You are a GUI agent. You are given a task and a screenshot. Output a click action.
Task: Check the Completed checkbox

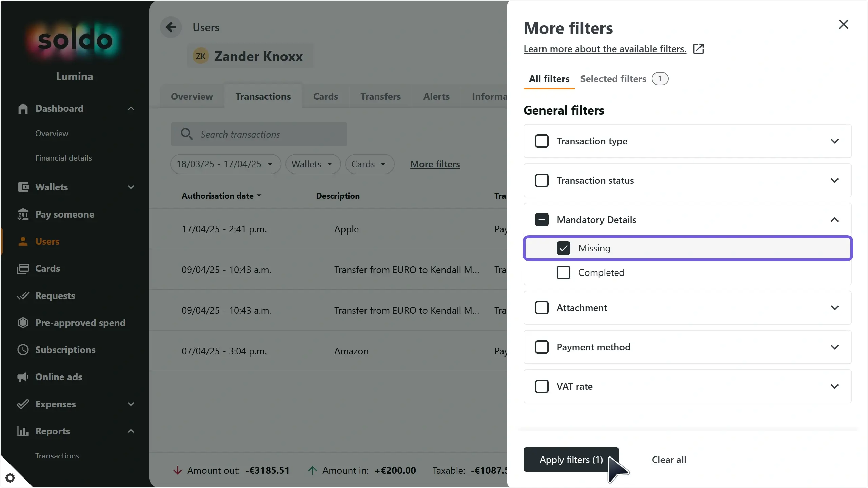[564, 272]
